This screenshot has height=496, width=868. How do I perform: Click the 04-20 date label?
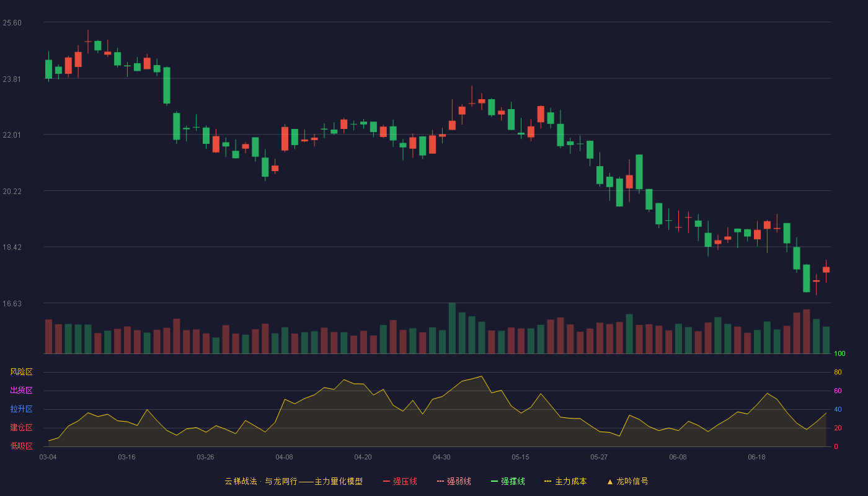click(x=363, y=457)
